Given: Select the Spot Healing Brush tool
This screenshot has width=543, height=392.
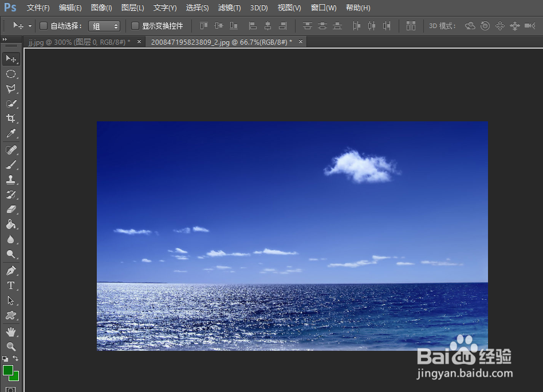Looking at the screenshot, I should 11,150.
